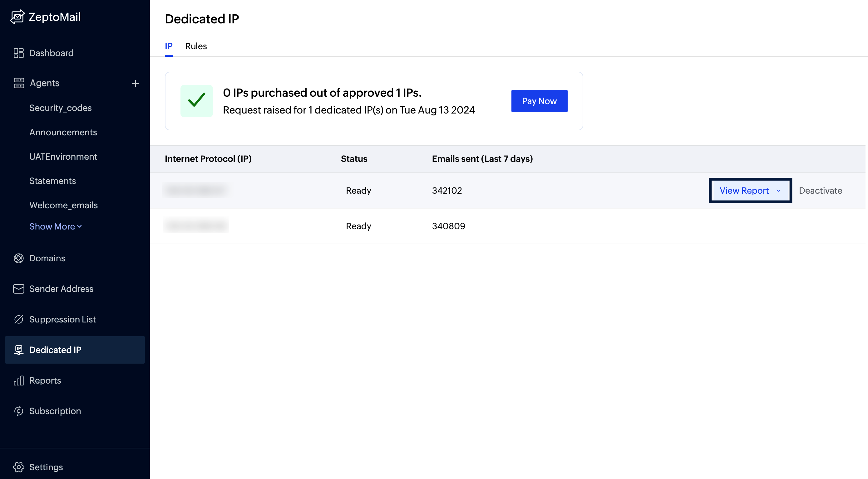This screenshot has height=479, width=868.
Task: Switch to the Rules tab
Action: (196, 46)
